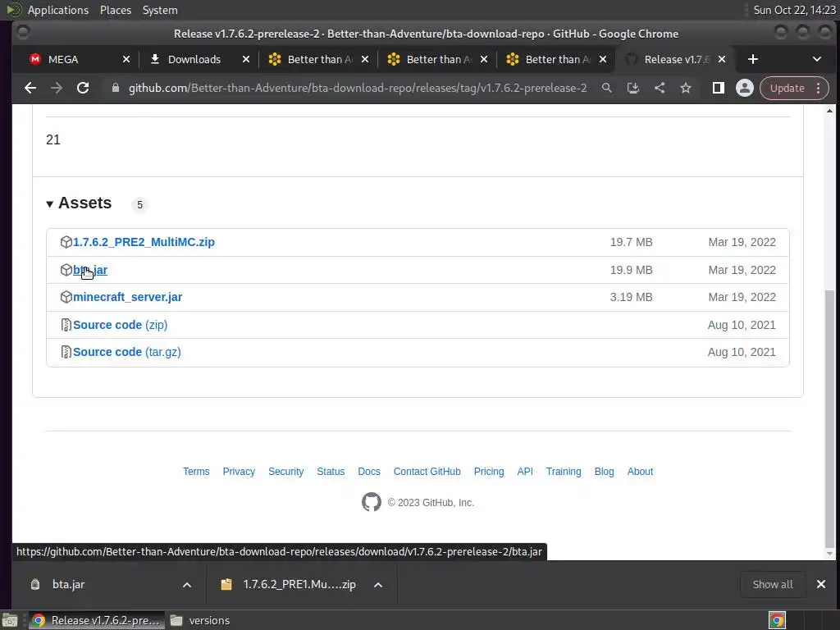
Task: Open the Terms footer link
Action: (x=196, y=472)
